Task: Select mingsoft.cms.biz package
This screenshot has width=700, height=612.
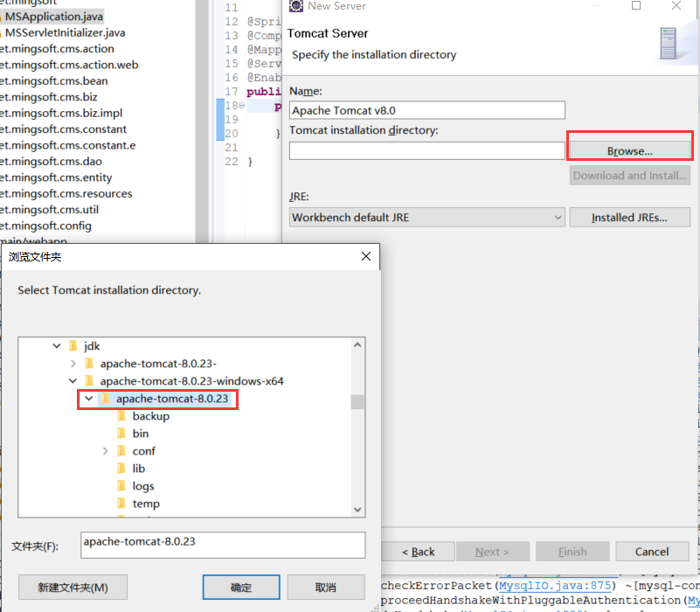Action: pyautogui.click(x=49, y=97)
